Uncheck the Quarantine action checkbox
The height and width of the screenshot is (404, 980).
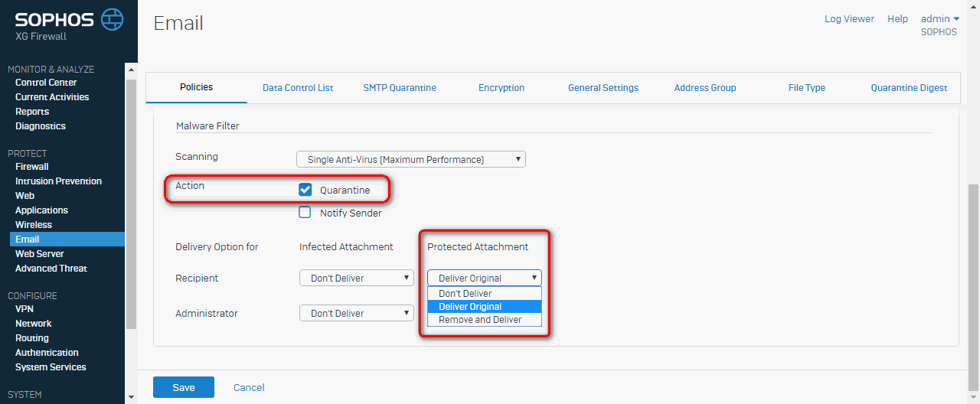(305, 190)
